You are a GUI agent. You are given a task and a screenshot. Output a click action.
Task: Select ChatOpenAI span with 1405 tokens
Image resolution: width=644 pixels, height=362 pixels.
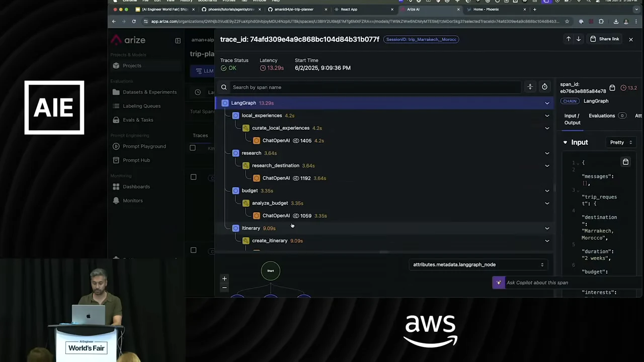[385, 141]
